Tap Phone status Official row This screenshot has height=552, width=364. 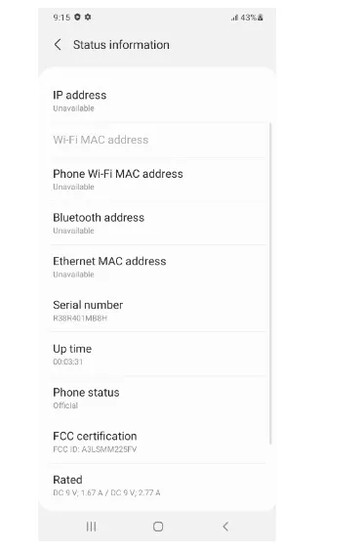(157, 398)
